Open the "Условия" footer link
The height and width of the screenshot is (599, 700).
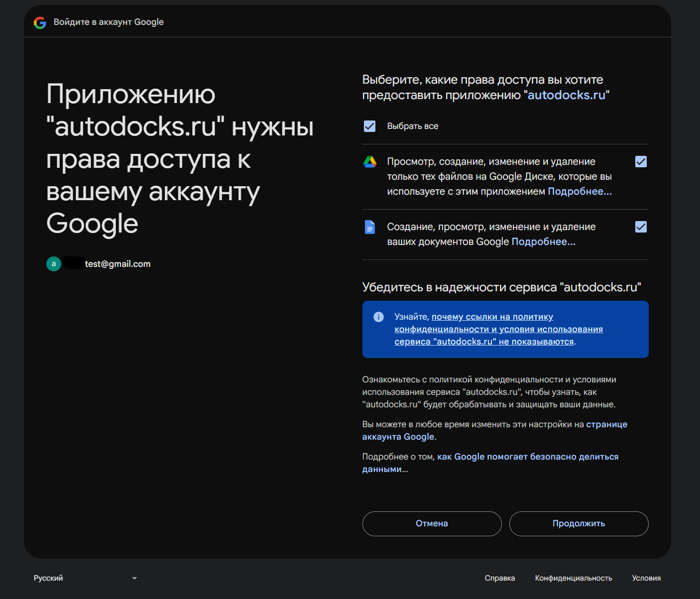(646, 578)
